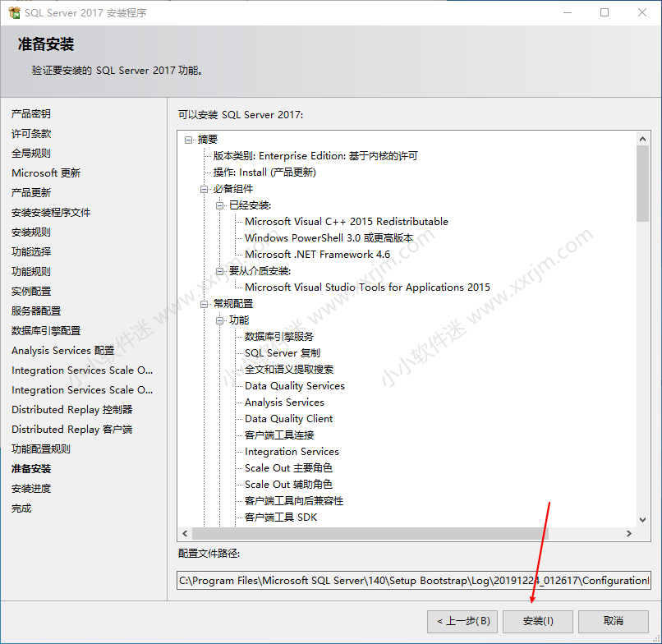Select the Data Quality Client row
Viewport: 662px width, 644px height.
click(289, 419)
